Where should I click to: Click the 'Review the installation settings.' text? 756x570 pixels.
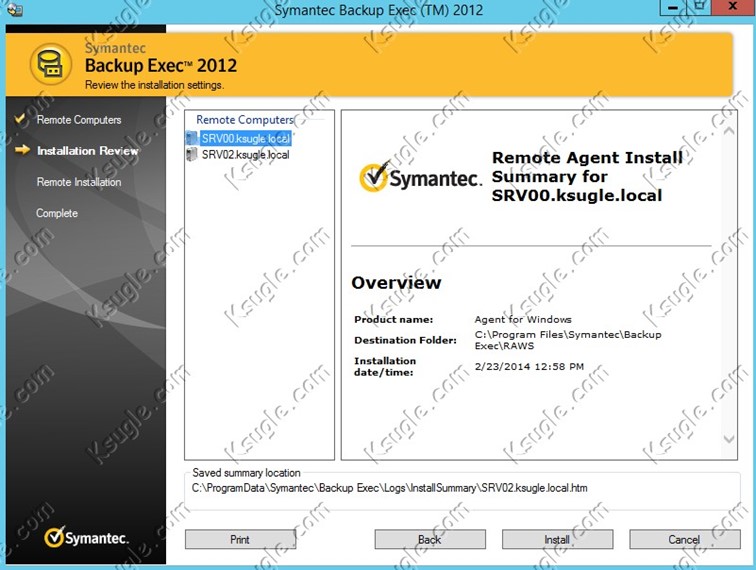[154, 85]
